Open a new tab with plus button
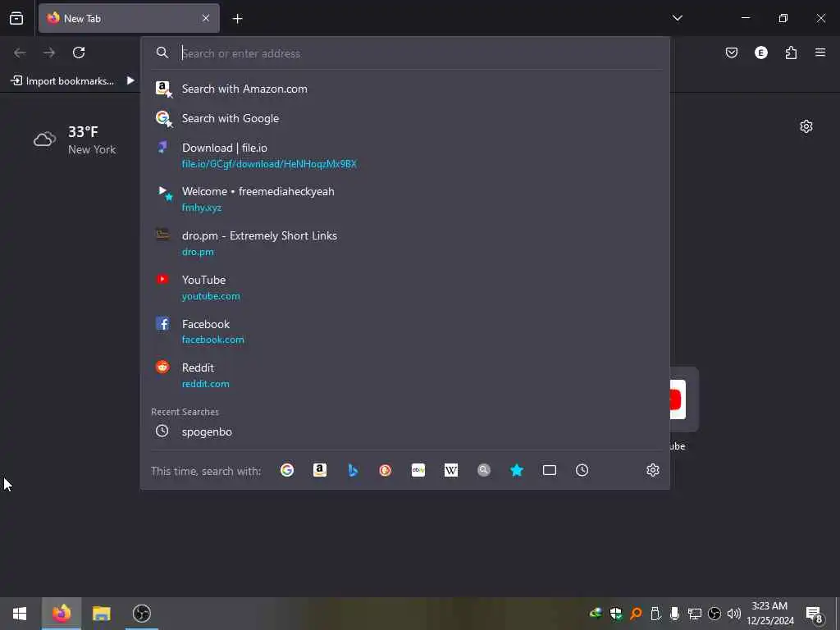This screenshot has height=630, width=840. point(237,19)
